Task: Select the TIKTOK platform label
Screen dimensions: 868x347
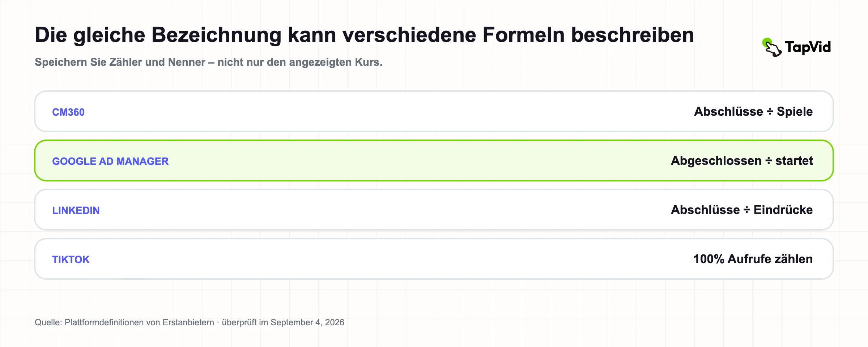Action: (71, 260)
